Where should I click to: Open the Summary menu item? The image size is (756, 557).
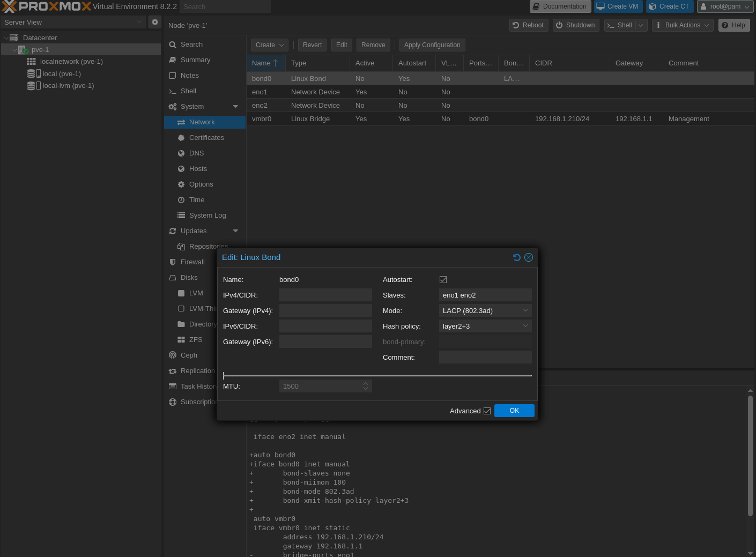(195, 60)
